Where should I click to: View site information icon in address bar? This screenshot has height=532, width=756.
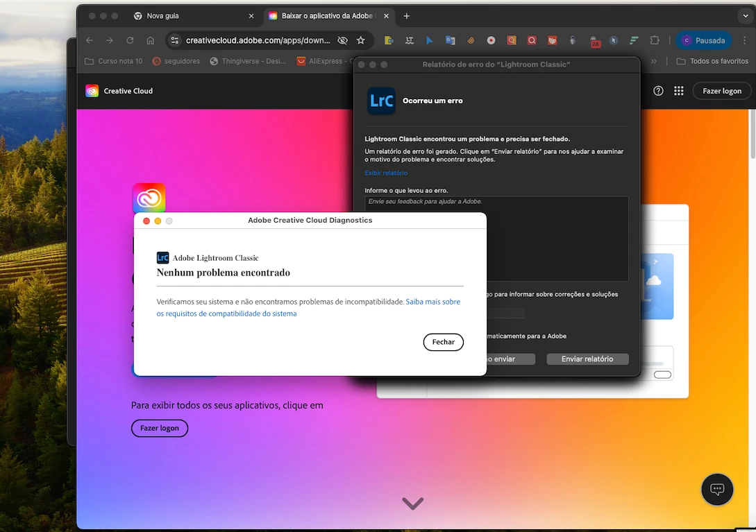(174, 40)
